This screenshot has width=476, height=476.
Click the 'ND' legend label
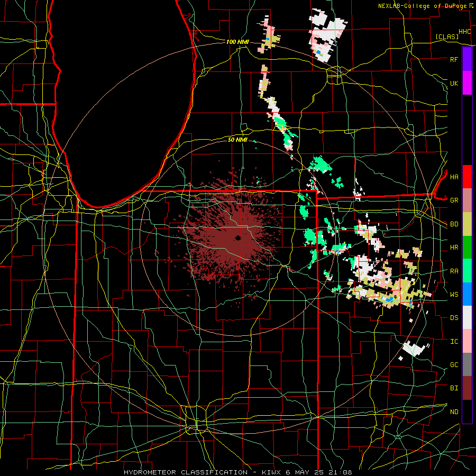click(454, 412)
